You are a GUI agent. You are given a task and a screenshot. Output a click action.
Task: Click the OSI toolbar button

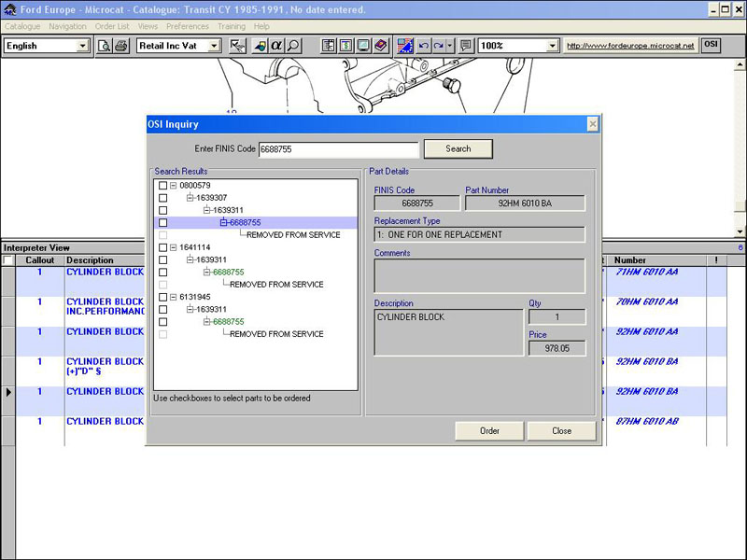click(711, 45)
